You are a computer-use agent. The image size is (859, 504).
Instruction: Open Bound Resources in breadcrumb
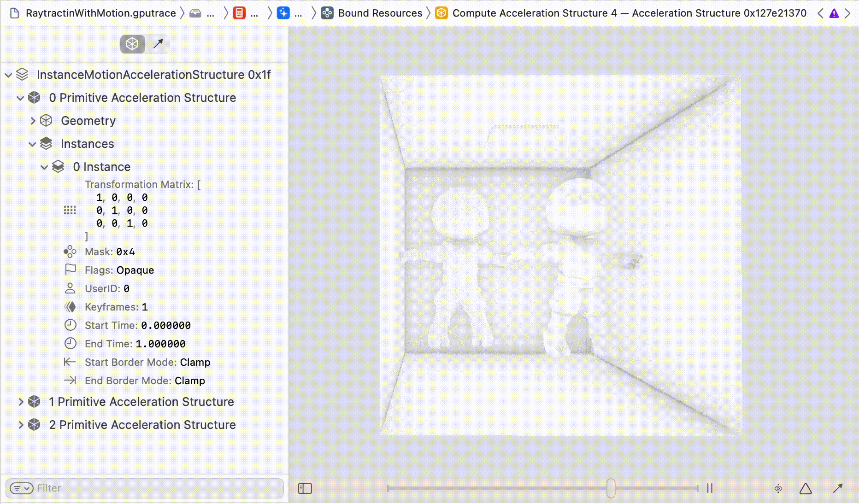[380, 13]
